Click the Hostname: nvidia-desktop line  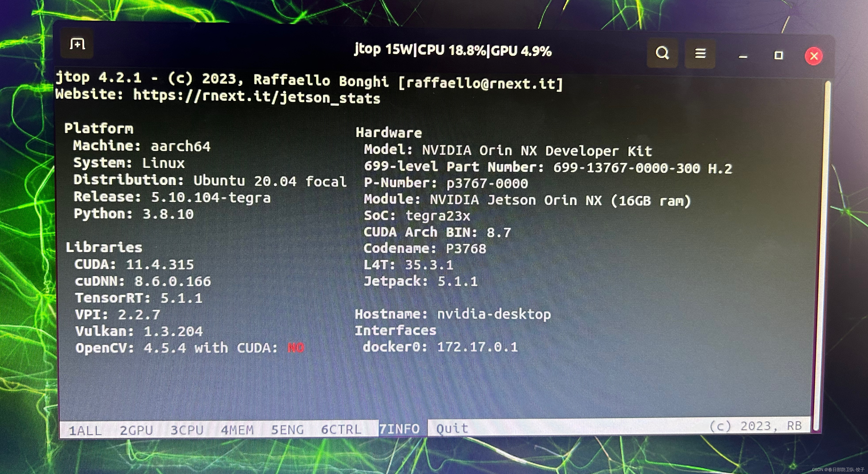click(x=453, y=314)
